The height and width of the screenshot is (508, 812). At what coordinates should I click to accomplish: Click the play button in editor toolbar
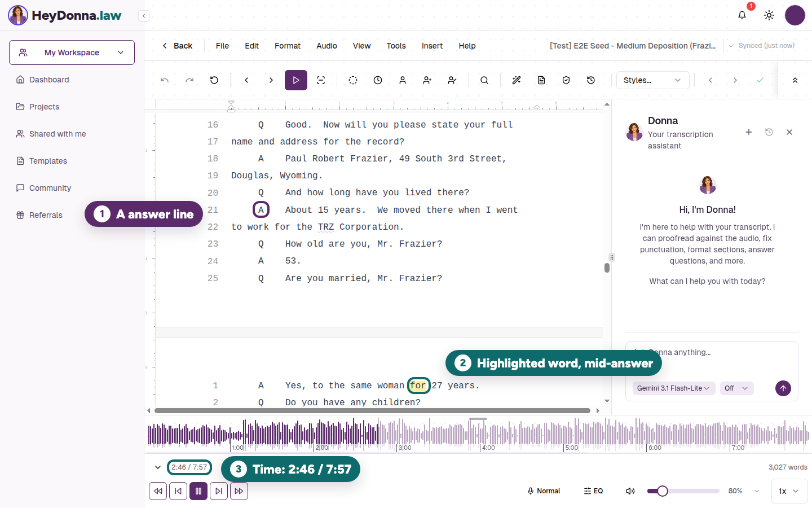pos(296,80)
